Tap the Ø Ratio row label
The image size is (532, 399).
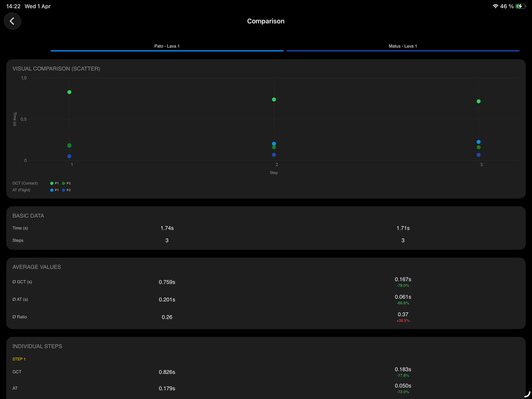tap(20, 317)
